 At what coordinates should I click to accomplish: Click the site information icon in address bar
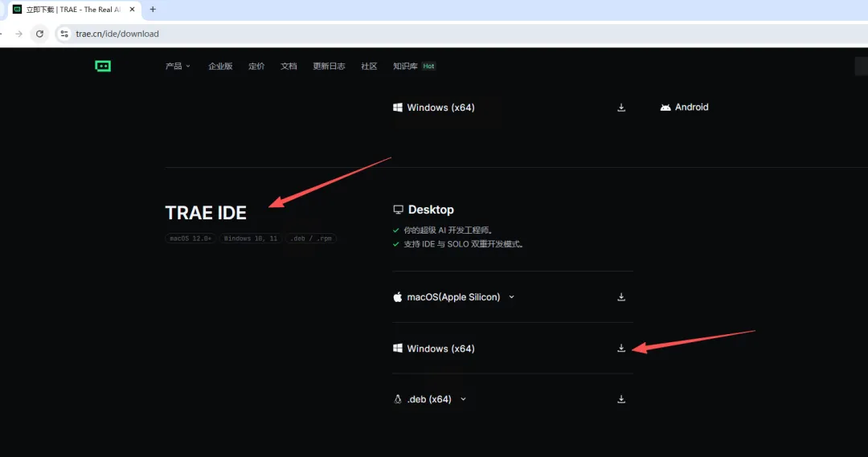click(64, 34)
